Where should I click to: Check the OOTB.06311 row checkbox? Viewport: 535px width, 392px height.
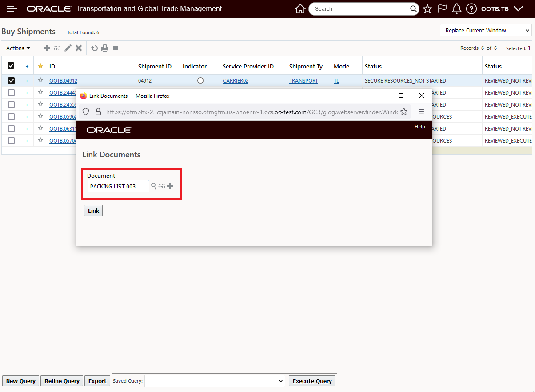pos(11,128)
